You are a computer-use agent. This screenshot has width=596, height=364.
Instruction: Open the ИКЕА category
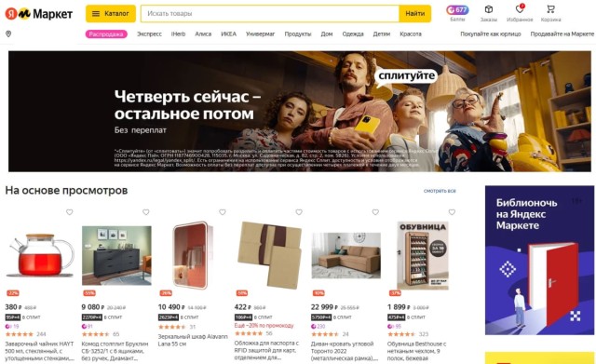click(x=228, y=34)
